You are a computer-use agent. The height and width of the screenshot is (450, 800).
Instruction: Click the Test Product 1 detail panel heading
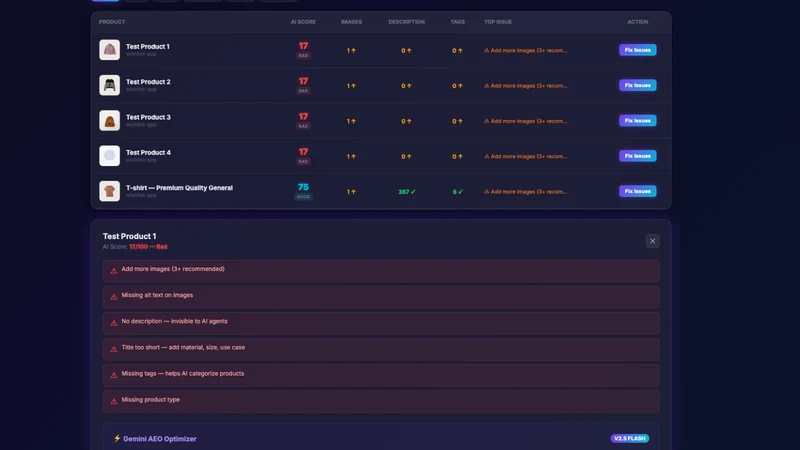click(x=130, y=236)
